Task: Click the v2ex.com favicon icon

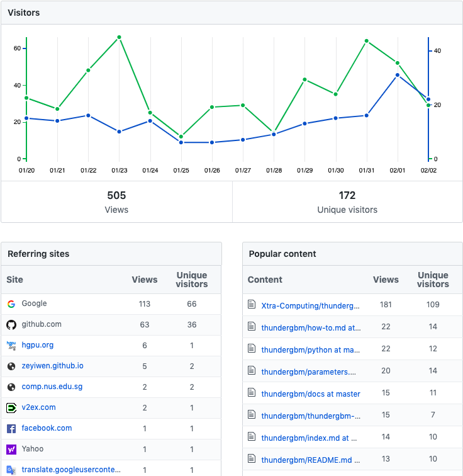Action: click(x=11, y=408)
